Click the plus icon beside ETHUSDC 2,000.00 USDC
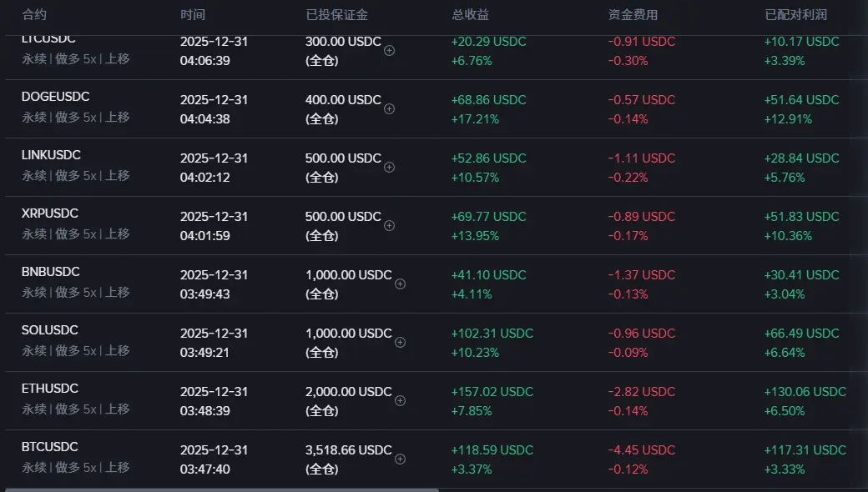 click(400, 400)
